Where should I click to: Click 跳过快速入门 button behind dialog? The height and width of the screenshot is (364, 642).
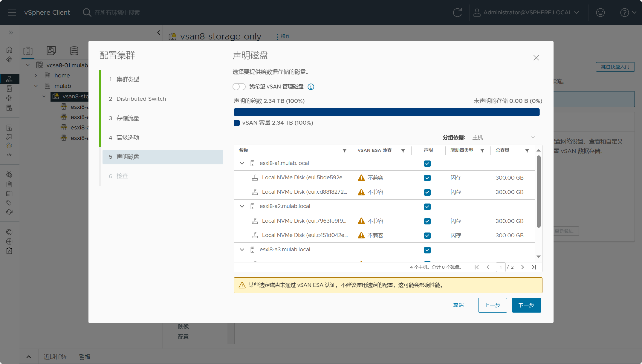click(615, 67)
